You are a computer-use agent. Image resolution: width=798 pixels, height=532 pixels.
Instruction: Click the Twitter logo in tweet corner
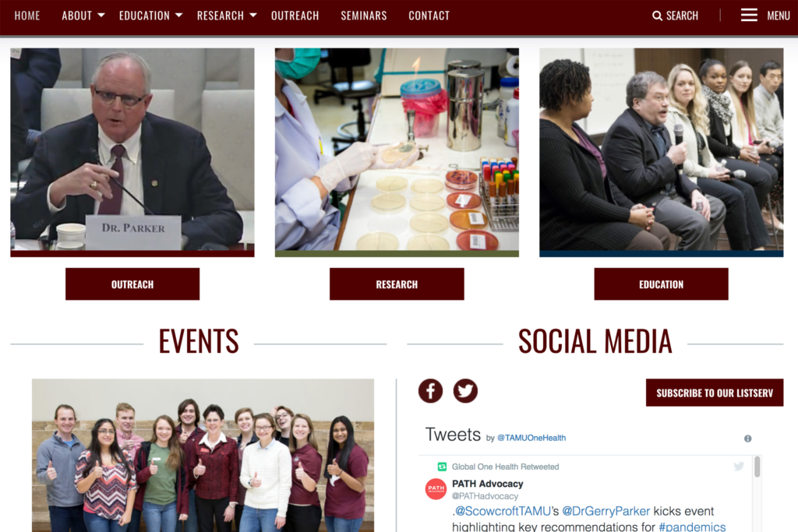[x=739, y=466]
